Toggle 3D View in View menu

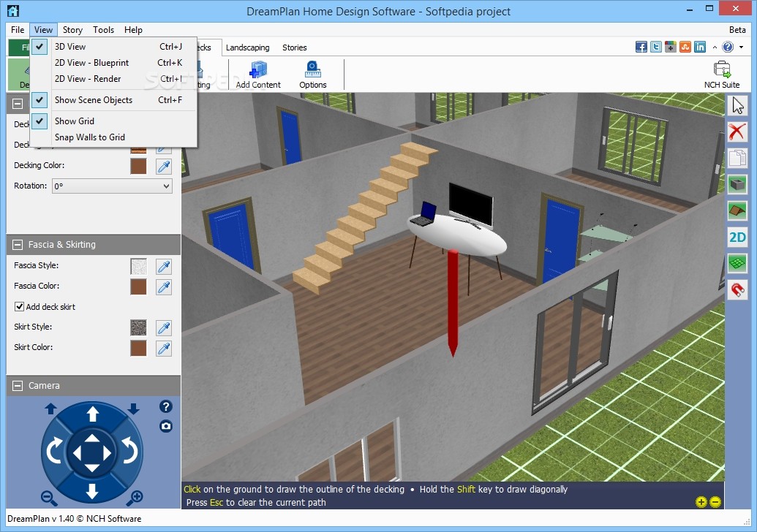pos(113,46)
